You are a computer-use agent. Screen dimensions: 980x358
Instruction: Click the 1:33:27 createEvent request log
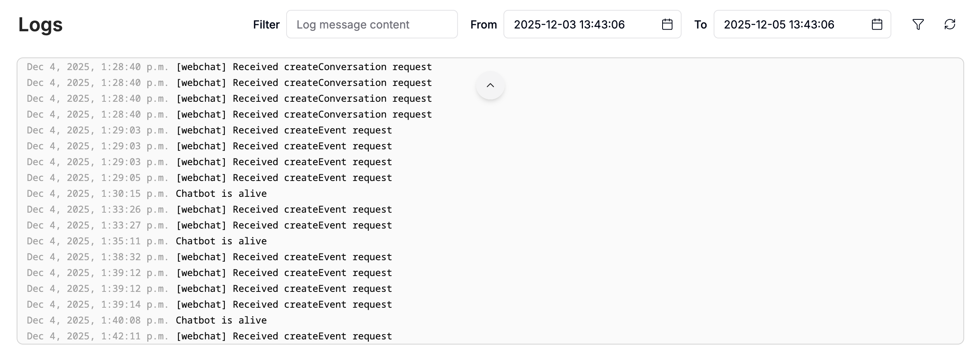pos(209,225)
